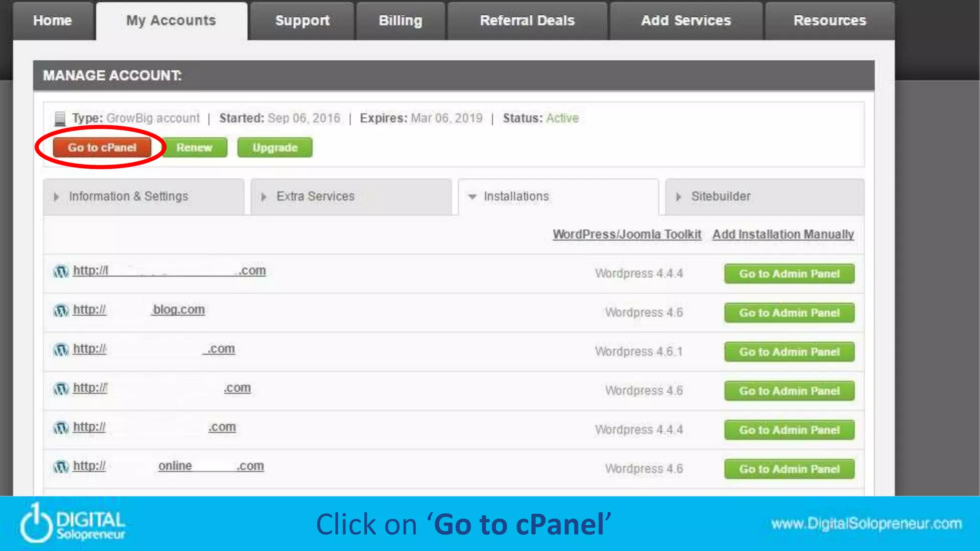
Task: Click the MANAGE ACCOUNT header
Action: tap(112, 76)
